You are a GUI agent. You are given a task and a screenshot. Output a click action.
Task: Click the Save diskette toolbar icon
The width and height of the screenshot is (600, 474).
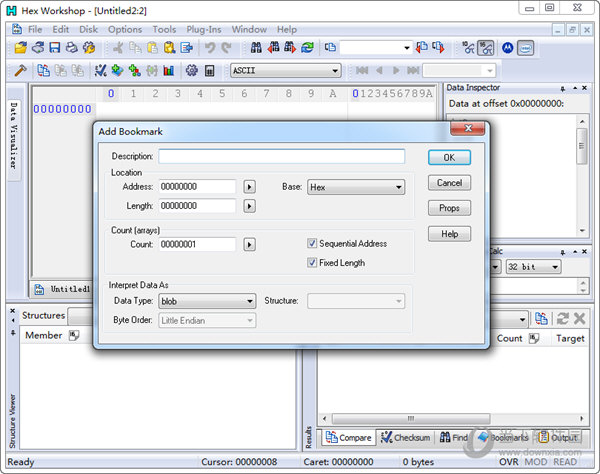click(x=55, y=48)
